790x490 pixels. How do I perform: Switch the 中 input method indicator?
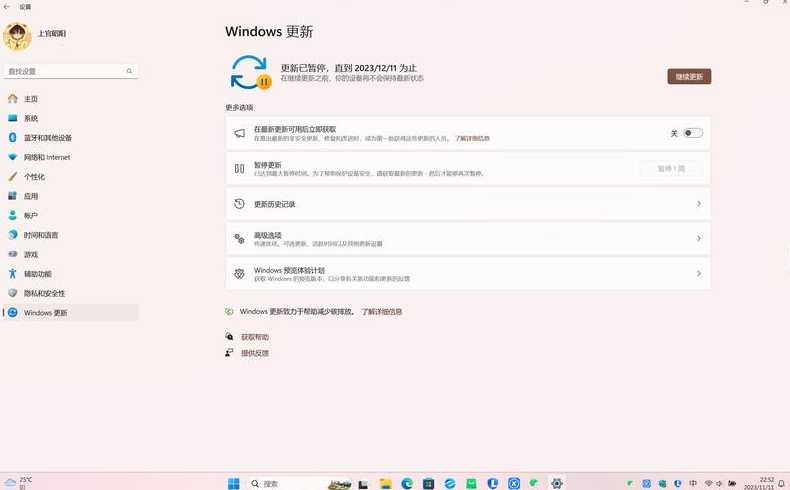693,483
